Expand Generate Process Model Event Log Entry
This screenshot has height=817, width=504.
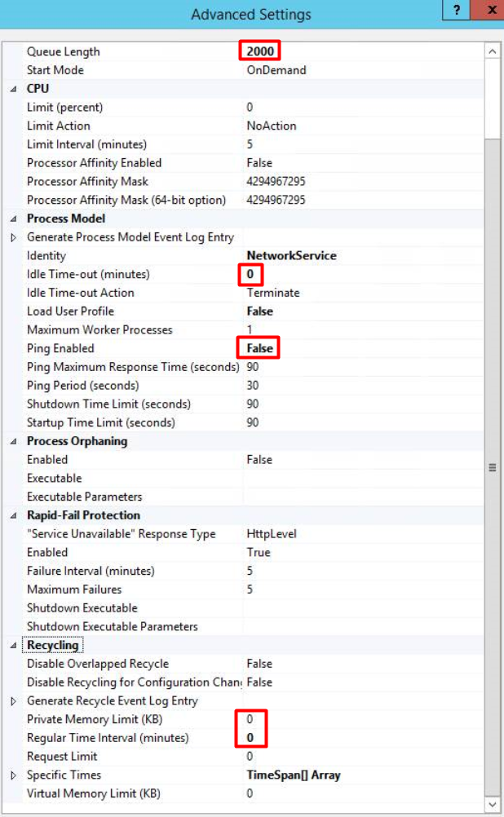click(x=14, y=237)
